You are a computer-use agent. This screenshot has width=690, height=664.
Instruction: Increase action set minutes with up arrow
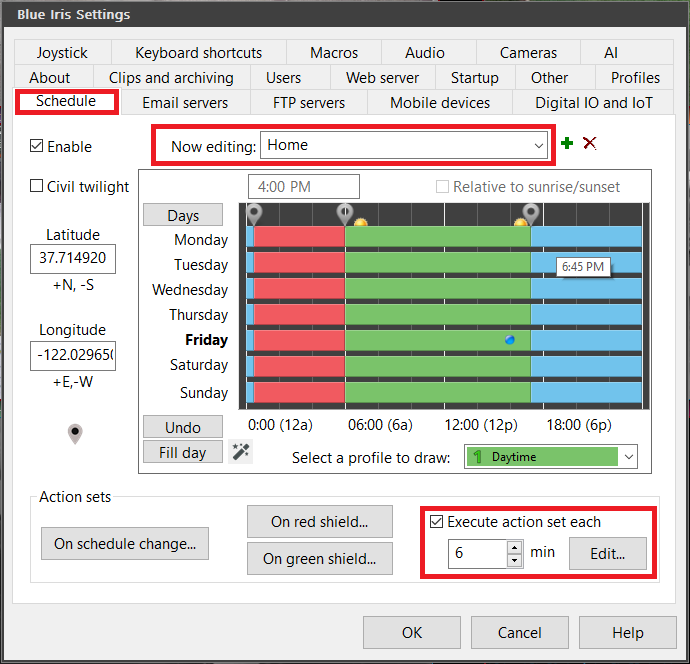click(514, 547)
